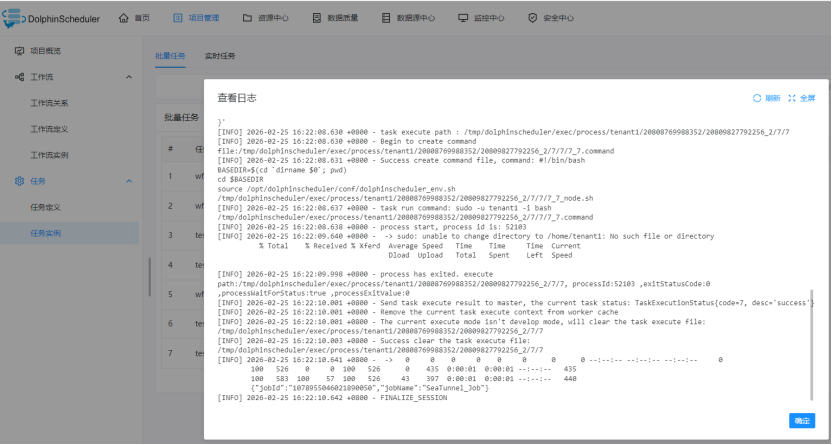The image size is (832, 445).
Task: Click the 'task execute path' log line
Action: pyautogui.click(x=504, y=132)
